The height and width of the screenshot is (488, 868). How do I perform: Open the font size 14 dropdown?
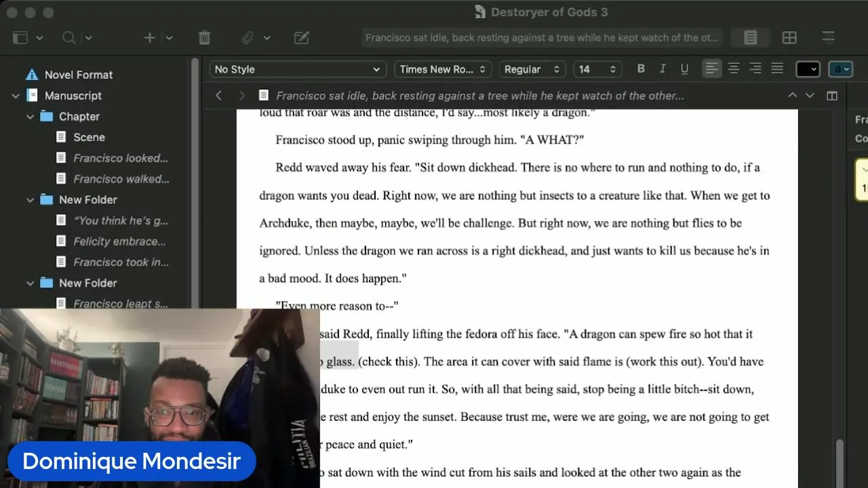point(597,69)
